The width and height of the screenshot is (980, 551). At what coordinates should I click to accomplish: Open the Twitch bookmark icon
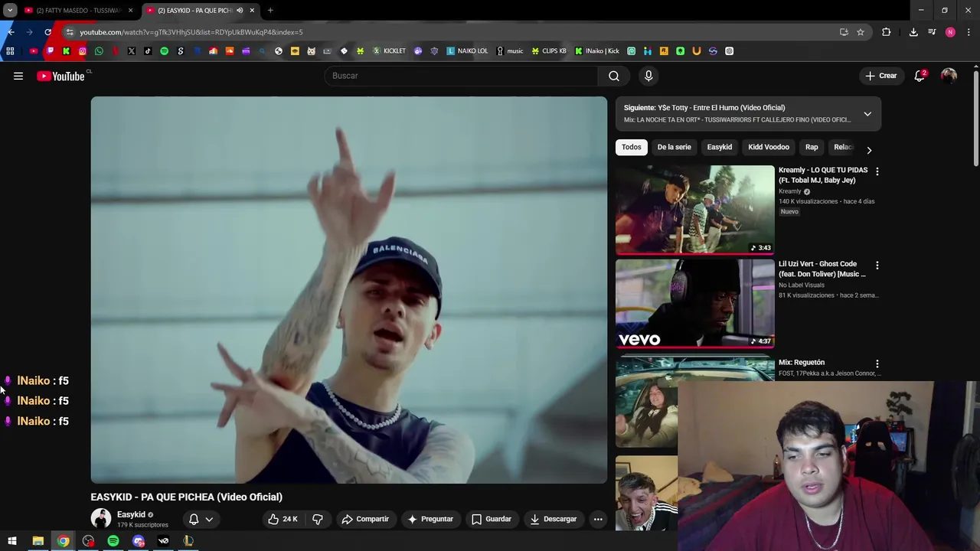[50, 51]
